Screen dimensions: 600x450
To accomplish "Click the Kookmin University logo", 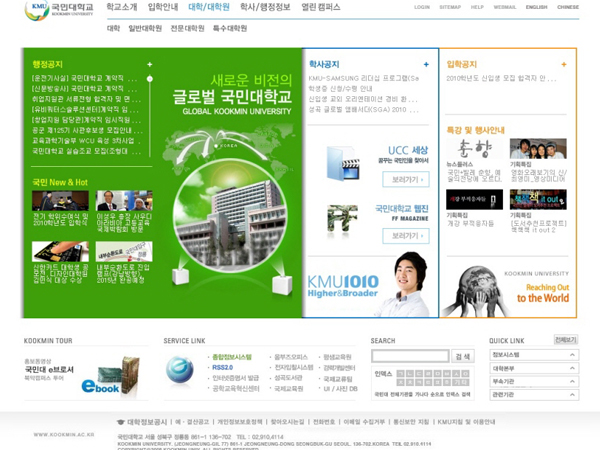I will [x=59, y=9].
